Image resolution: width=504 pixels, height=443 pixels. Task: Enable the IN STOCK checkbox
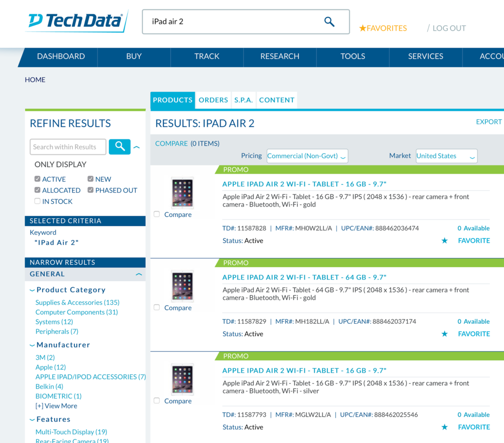pos(37,201)
